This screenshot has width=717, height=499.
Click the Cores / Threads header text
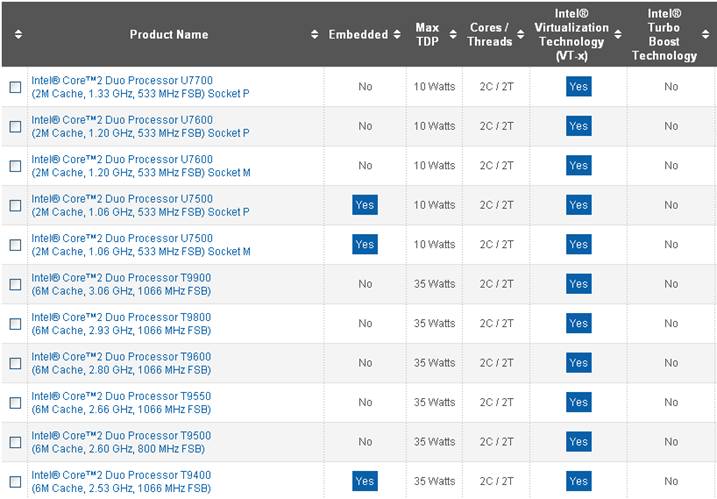pyautogui.click(x=489, y=34)
